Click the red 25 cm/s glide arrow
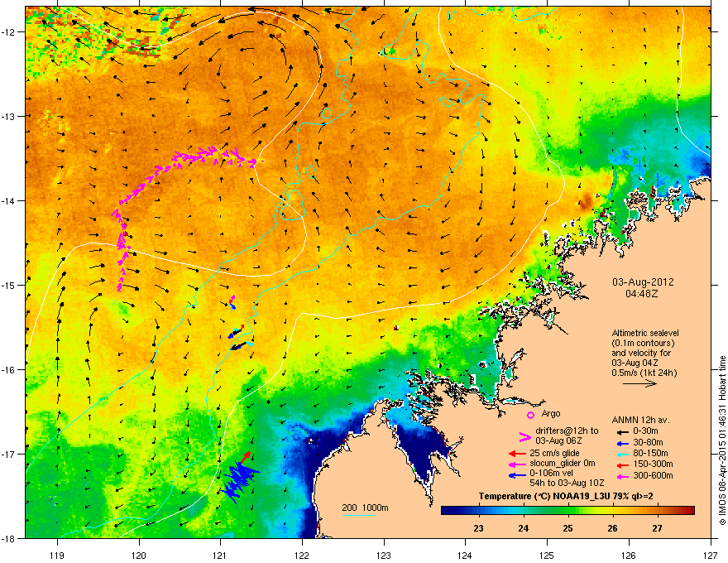 517,454
